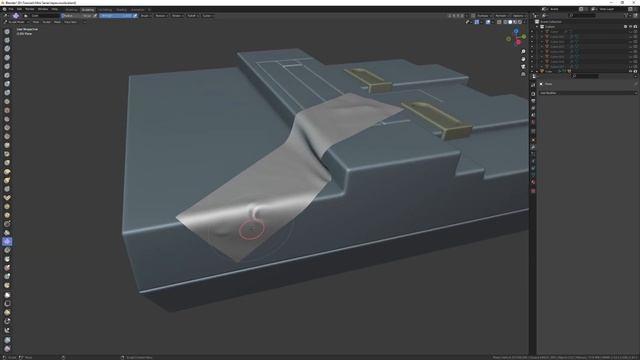Select the Snake Hook brush
The width and height of the screenshot is (640, 360).
click(7, 180)
